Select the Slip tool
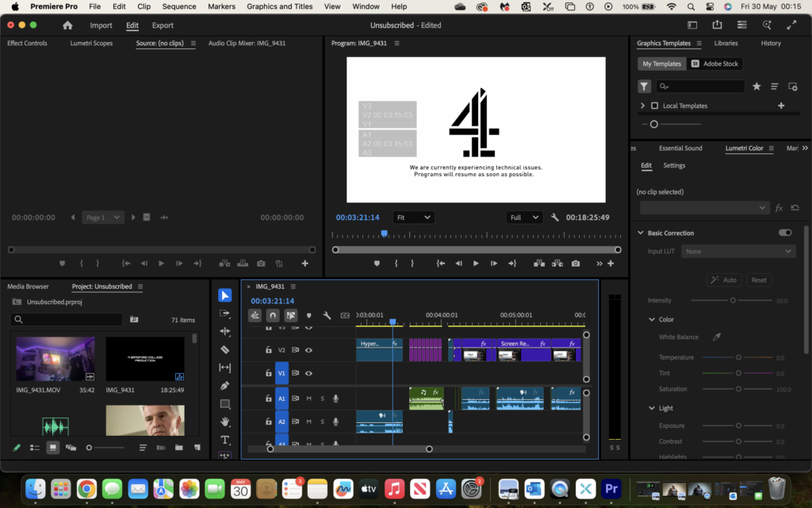Image resolution: width=812 pixels, height=508 pixels. (224, 368)
